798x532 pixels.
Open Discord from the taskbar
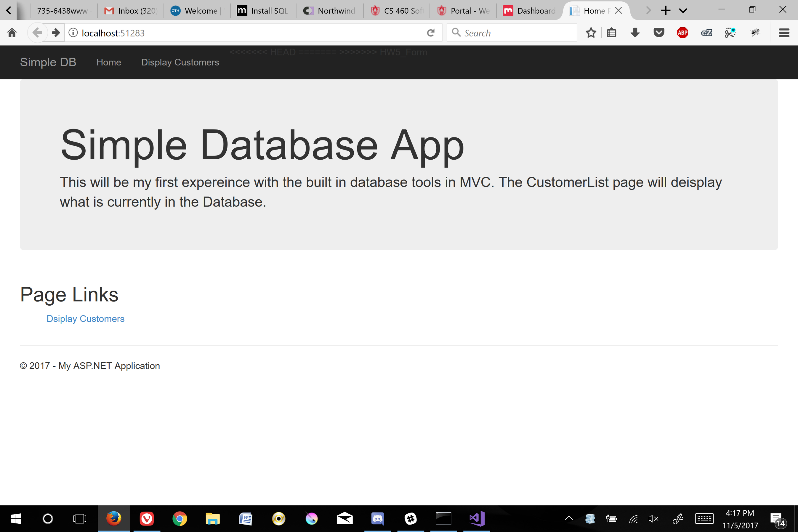378,518
